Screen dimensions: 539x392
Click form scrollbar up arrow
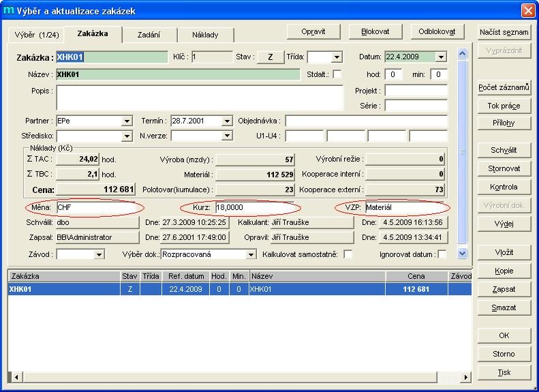pos(463,53)
